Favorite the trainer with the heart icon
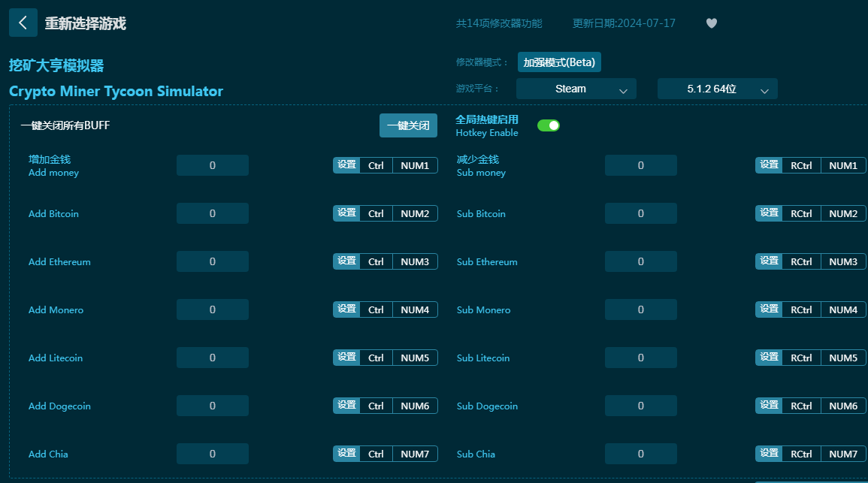The height and width of the screenshot is (483, 868). [x=712, y=23]
